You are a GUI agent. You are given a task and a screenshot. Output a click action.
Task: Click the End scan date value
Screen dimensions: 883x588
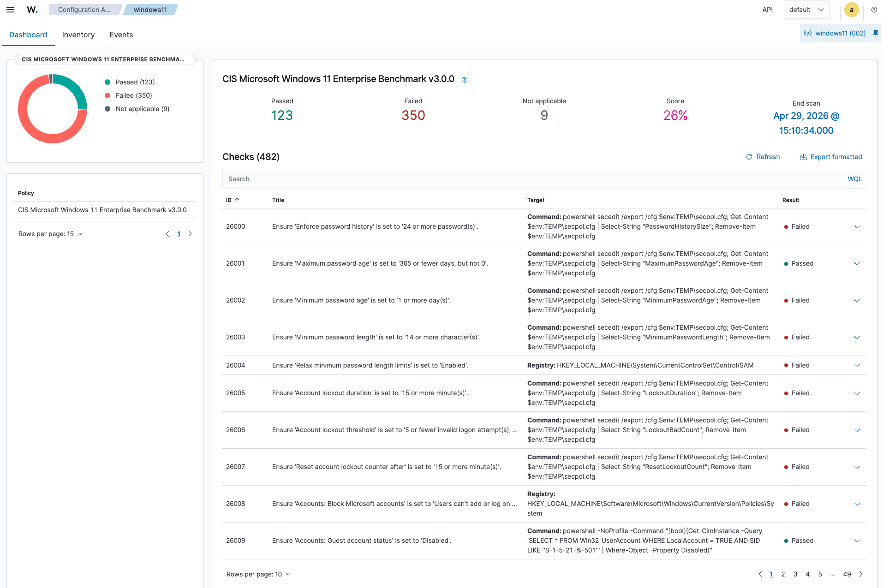tap(806, 123)
